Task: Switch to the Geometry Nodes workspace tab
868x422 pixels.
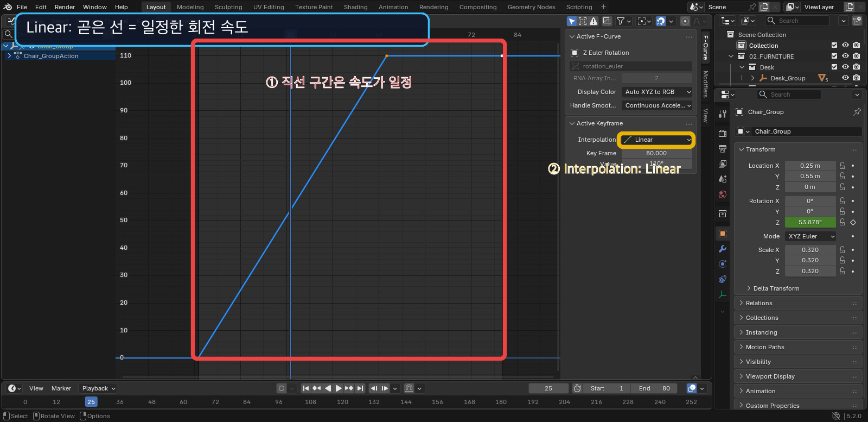Action: tap(531, 7)
